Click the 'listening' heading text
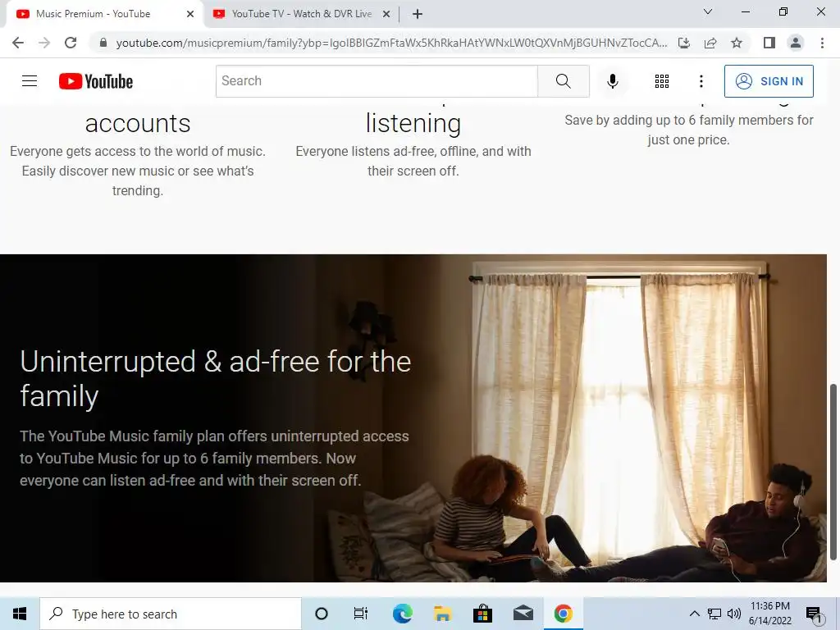 click(413, 124)
